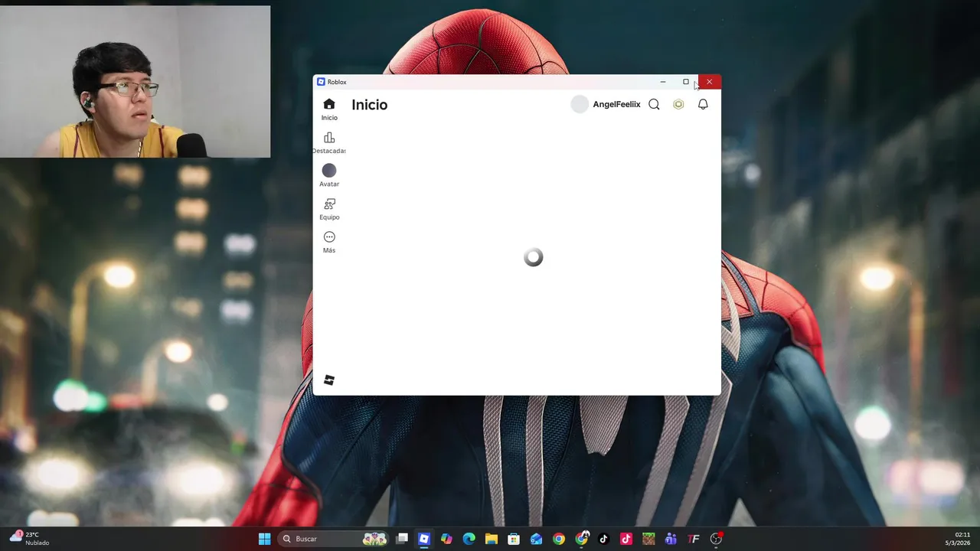Maximize the Roblox window
This screenshot has height=551, width=980.
click(686, 82)
